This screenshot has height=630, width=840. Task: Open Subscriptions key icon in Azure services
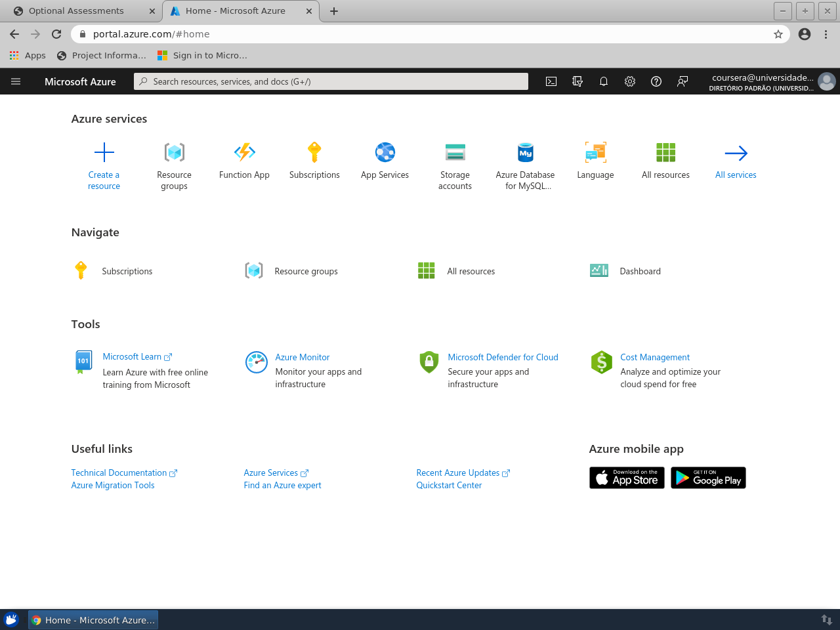(315, 152)
